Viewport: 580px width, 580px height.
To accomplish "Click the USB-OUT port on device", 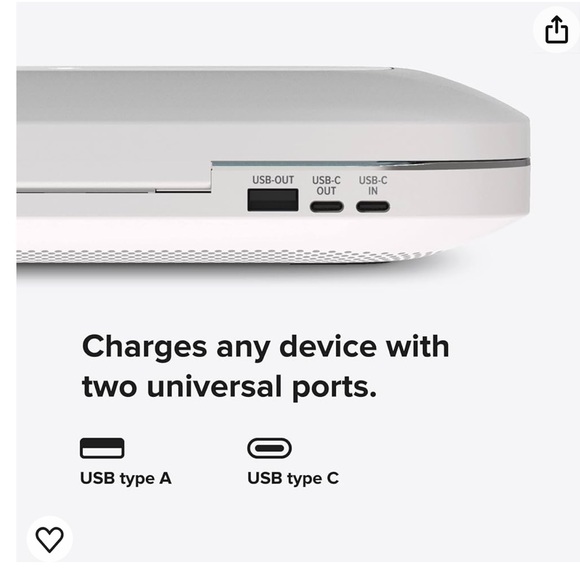I will [x=273, y=200].
